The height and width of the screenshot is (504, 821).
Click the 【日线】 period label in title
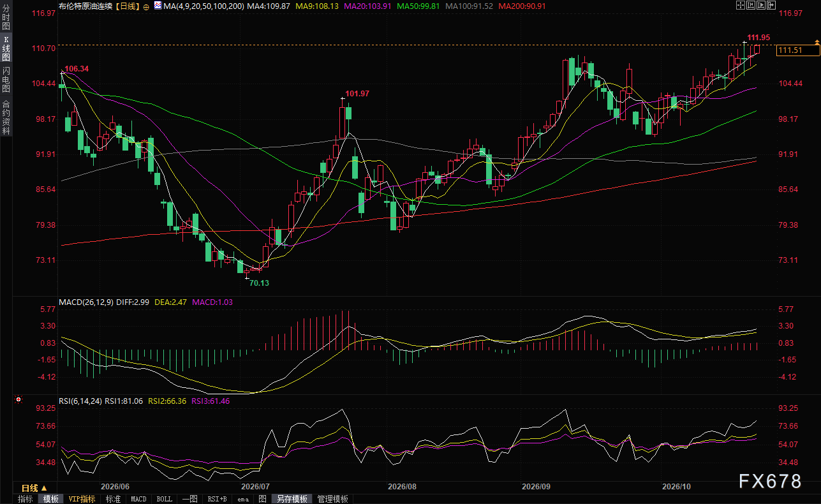coord(129,6)
